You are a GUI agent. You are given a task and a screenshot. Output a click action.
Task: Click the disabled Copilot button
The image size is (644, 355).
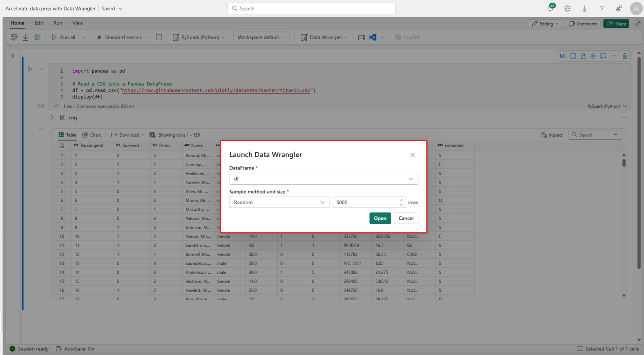click(x=407, y=37)
